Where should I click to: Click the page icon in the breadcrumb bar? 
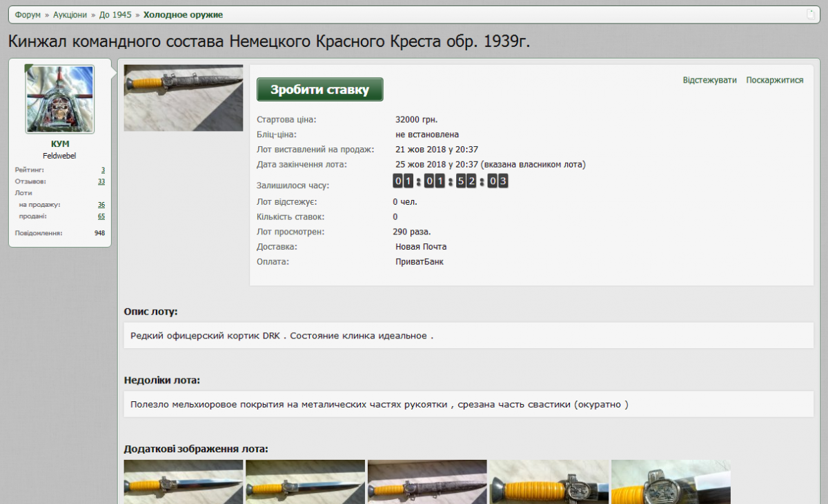click(x=811, y=14)
